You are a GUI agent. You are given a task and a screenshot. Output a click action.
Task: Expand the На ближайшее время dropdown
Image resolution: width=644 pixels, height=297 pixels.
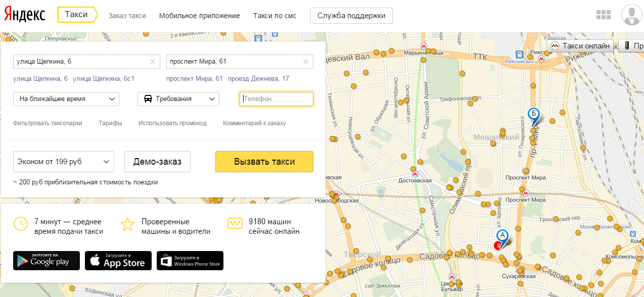pyautogui.click(x=66, y=99)
